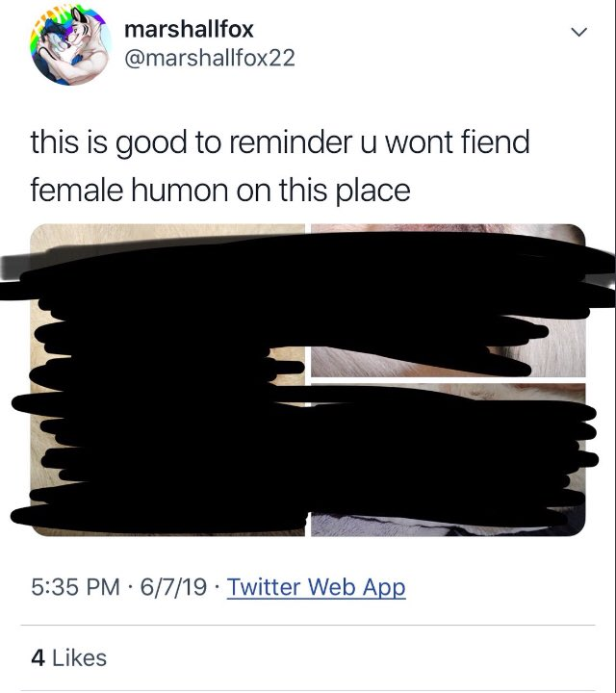The image size is (616, 693).
Task: Select the tweet line starting "this is good"
Action: [x=280, y=143]
